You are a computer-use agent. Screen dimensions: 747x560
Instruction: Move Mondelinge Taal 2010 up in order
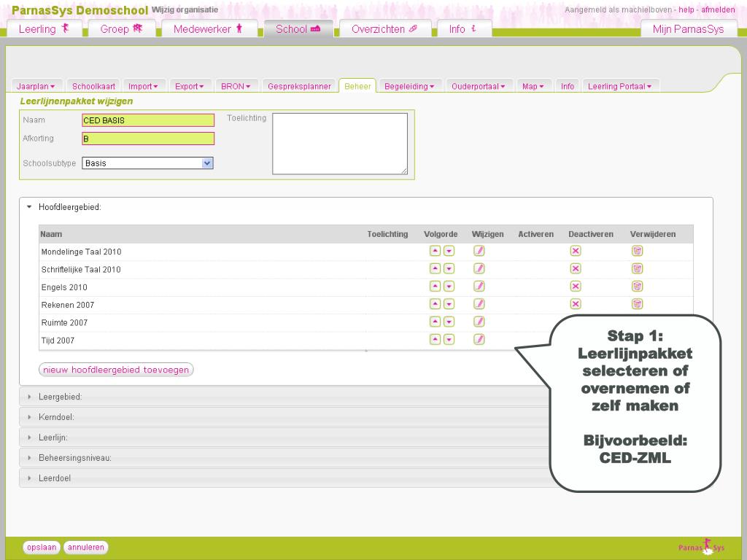(435, 251)
